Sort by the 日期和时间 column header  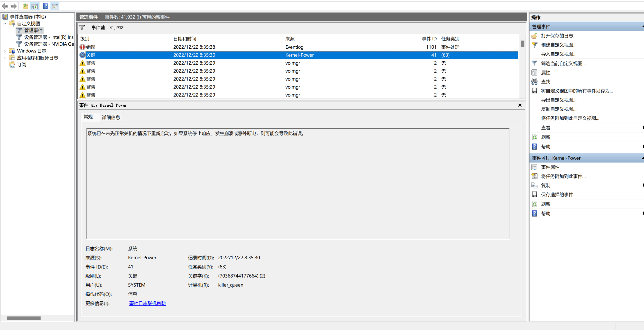click(x=227, y=39)
